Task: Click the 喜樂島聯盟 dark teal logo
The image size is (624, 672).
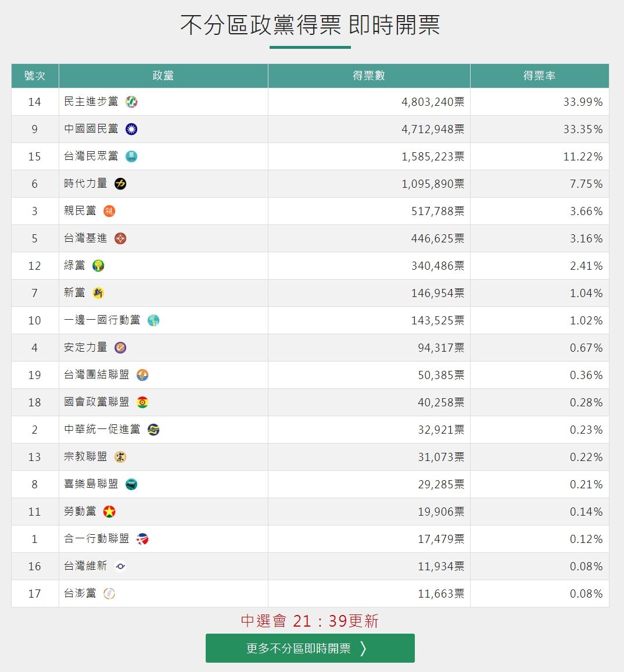Action: (131, 484)
